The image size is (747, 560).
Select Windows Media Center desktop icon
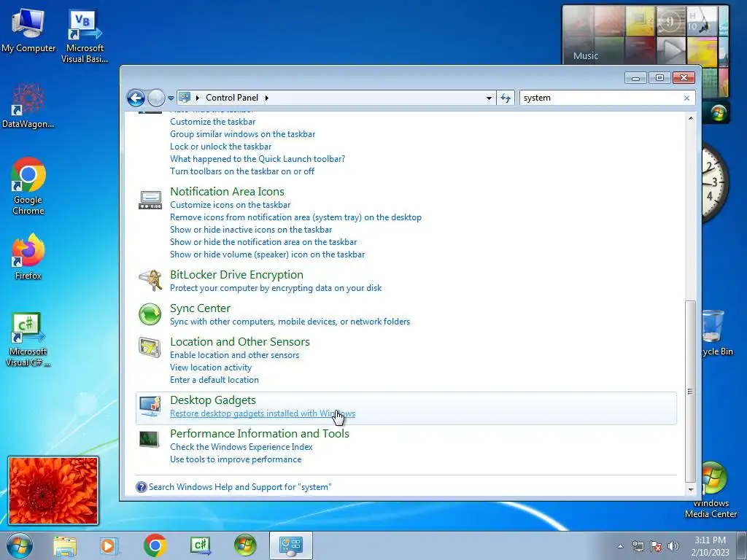click(711, 491)
